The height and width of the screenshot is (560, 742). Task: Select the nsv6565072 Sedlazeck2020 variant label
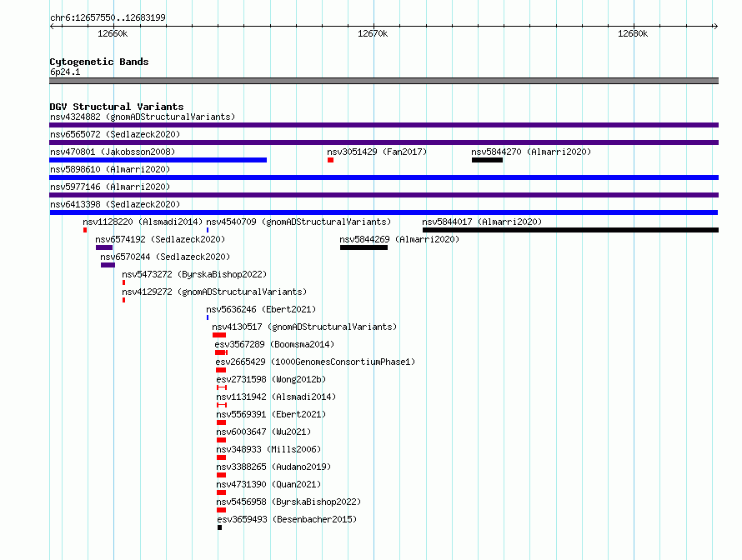(115, 134)
